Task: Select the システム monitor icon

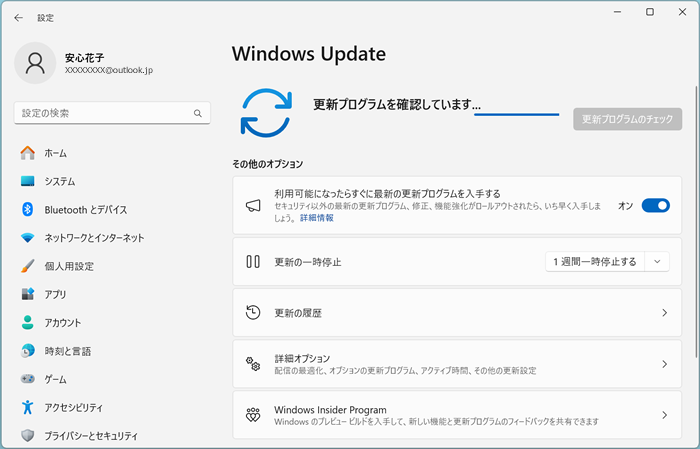Action: pyautogui.click(x=28, y=181)
